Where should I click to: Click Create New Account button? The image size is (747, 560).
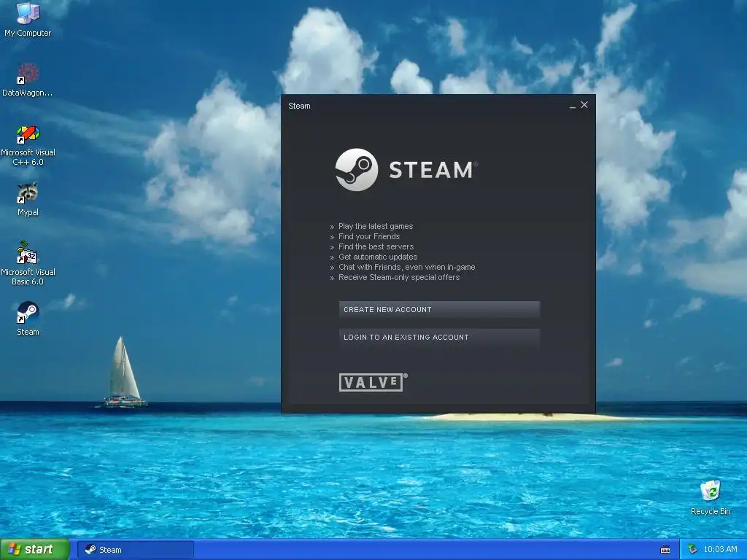(439, 309)
